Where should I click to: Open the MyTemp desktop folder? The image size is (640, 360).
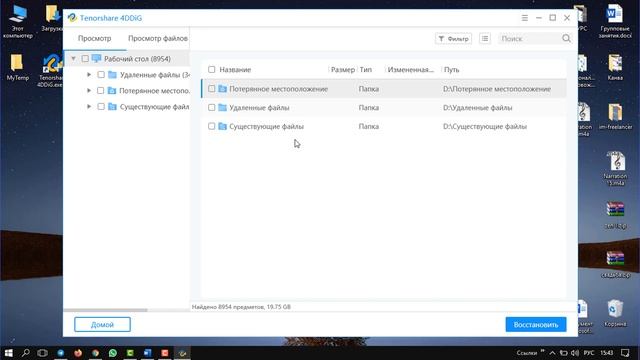coord(17,67)
